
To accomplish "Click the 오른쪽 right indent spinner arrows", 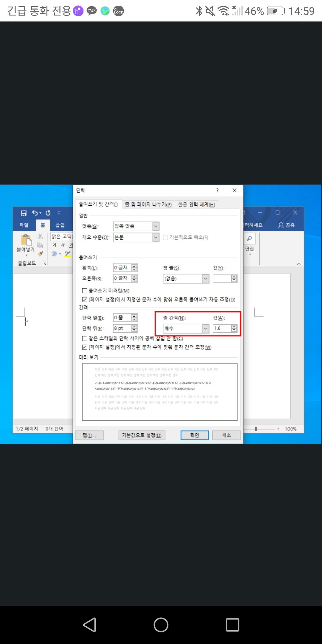I will click(134, 278).
